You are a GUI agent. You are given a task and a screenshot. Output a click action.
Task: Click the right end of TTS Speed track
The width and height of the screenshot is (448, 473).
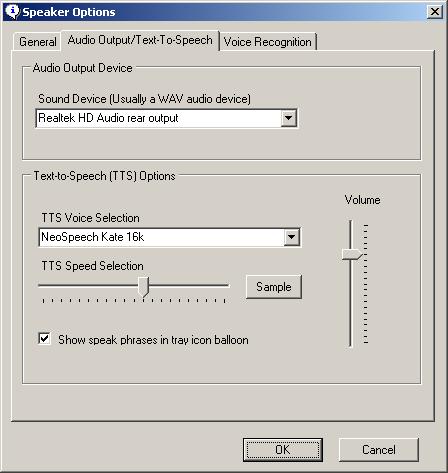pos(227,286)
